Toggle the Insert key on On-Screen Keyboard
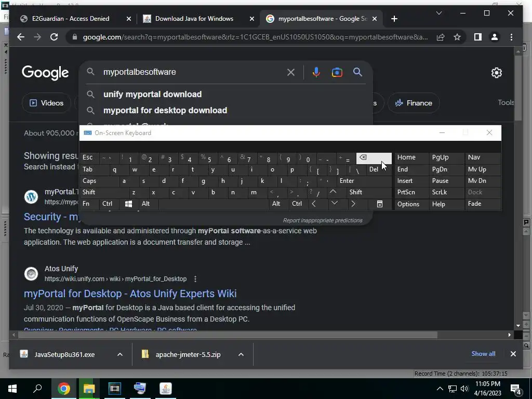This screenshot has height=399, width=532. click(x=411, y=181)
